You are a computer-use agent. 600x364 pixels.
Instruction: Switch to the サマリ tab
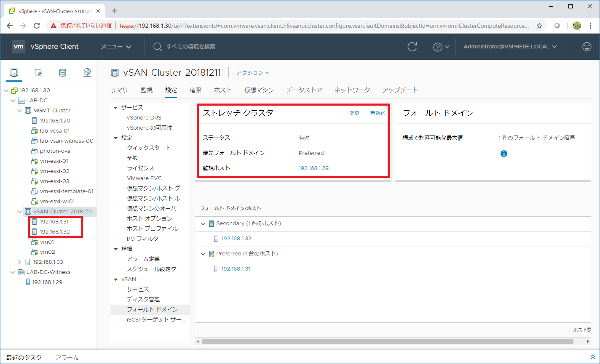pyautogui.click(x=119, y=90)
